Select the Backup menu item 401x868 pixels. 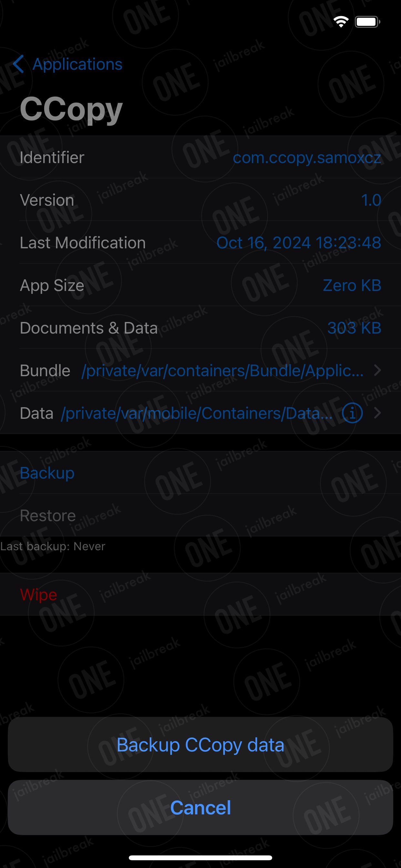(x=200, y=473)
